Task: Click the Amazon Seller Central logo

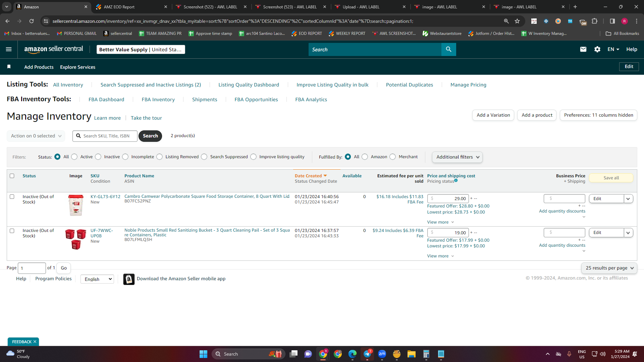Action: point(54,49)
